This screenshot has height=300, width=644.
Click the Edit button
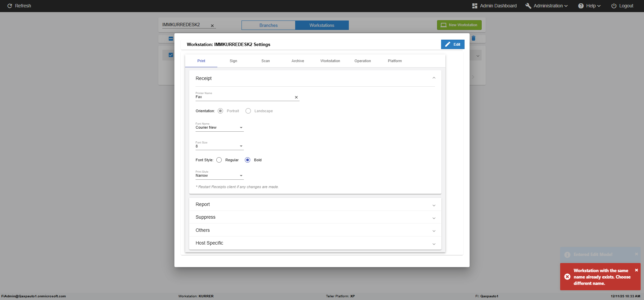coord(453,44)
